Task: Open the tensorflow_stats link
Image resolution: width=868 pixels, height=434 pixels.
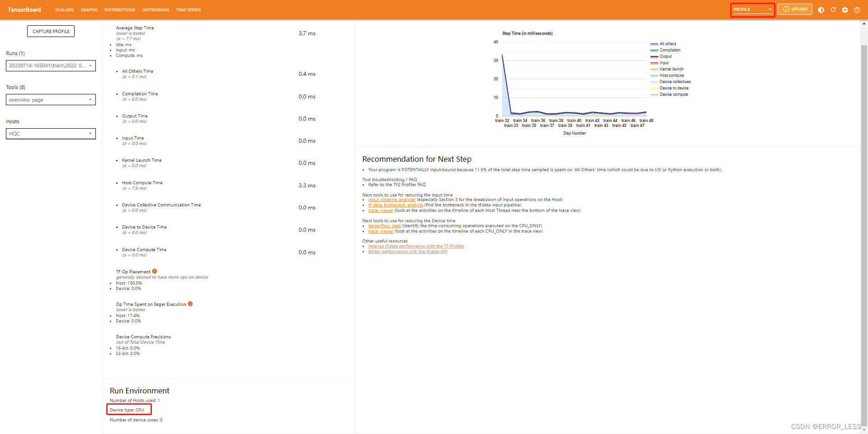Action: tap(384, 226)
